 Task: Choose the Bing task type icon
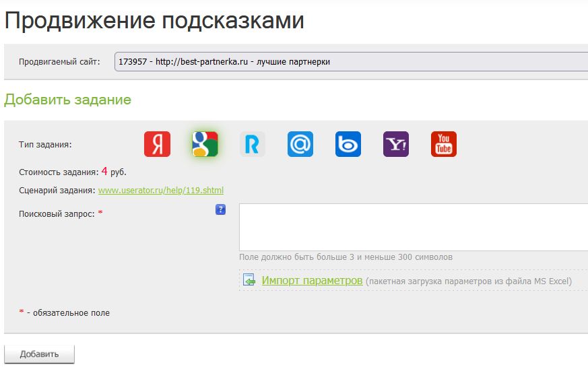pyautogui.click(x=348, y=144)
